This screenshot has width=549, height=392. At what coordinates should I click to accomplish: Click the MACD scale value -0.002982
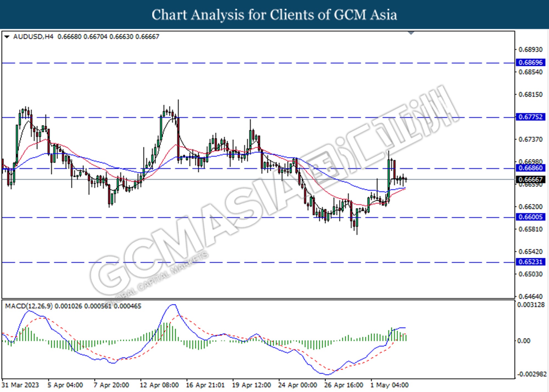pos(532,374)
